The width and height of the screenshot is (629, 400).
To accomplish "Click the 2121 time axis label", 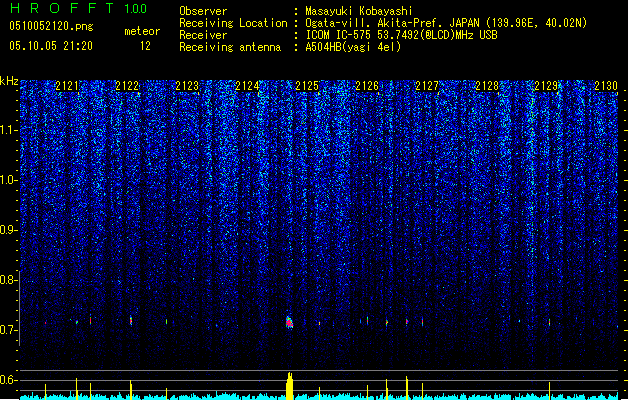I will (x=67, y=86).
